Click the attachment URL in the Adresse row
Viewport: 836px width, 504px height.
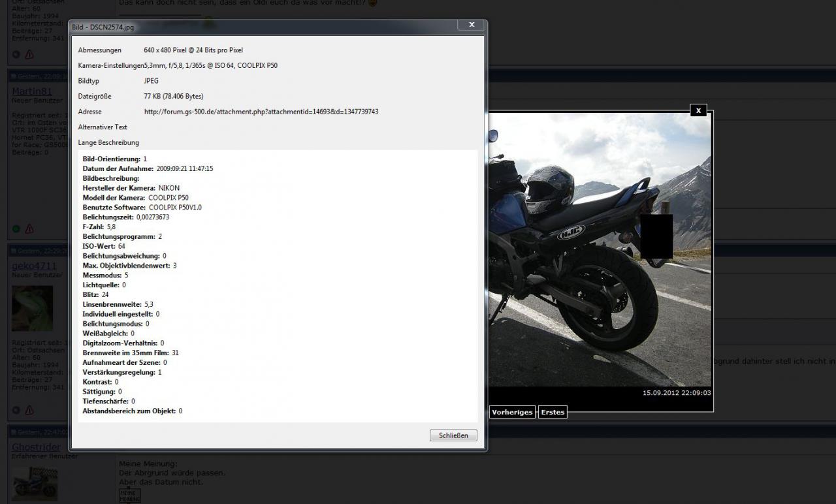tap(261, 112)
